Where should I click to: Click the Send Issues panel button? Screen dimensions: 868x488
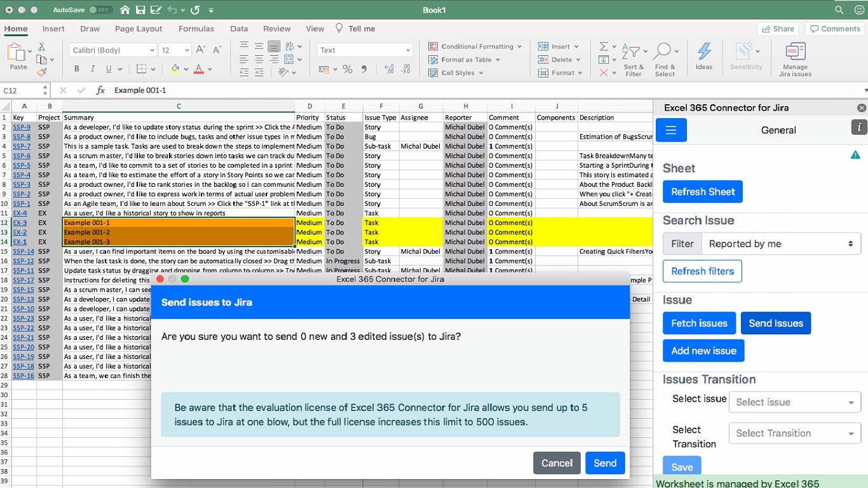(x=776, y=323)
